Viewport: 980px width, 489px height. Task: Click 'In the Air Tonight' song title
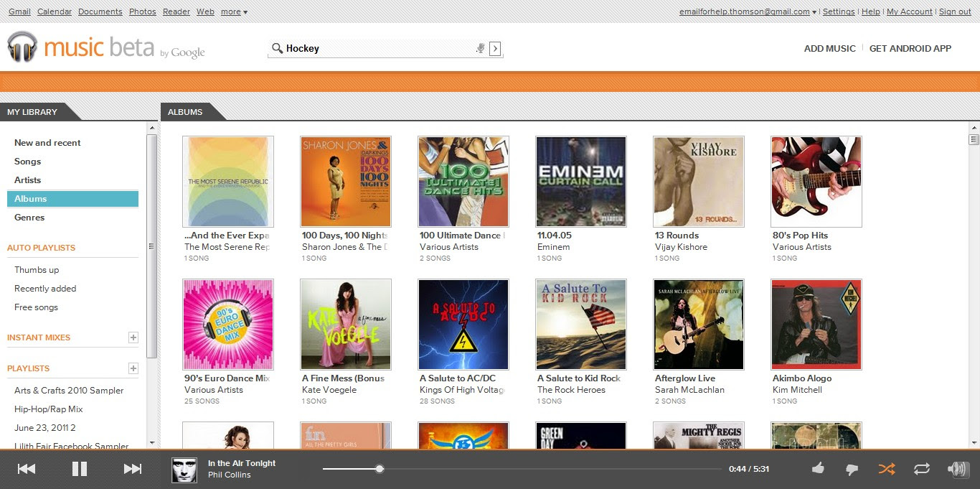click(x=242, y=463)
